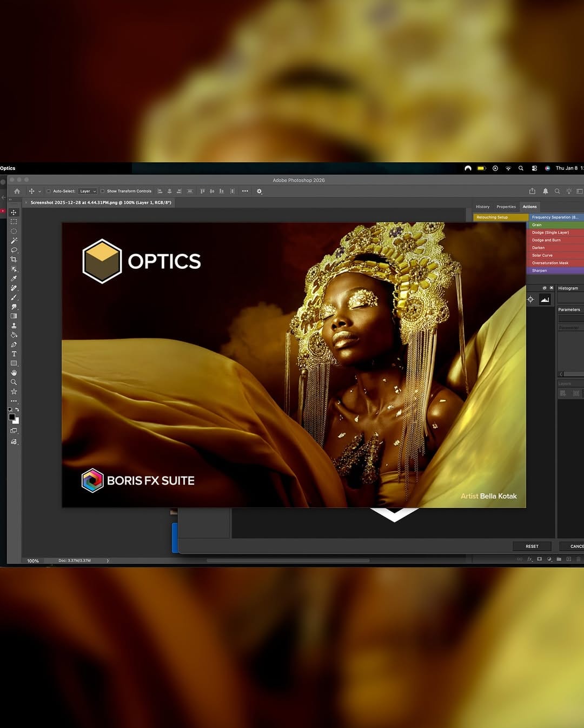Run the Dodge and Burn action

pos(557,240)
